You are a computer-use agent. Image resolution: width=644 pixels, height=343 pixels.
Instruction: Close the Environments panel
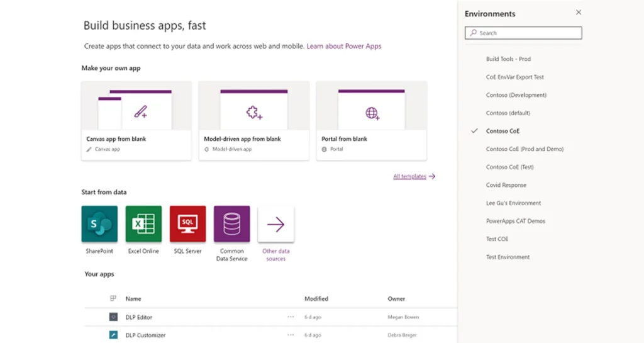[579, 13]
